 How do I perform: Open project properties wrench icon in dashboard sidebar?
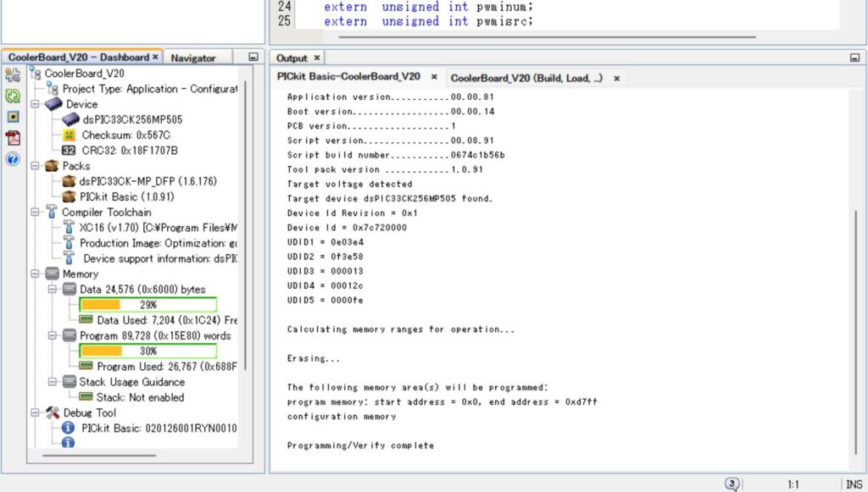point(13,75)
